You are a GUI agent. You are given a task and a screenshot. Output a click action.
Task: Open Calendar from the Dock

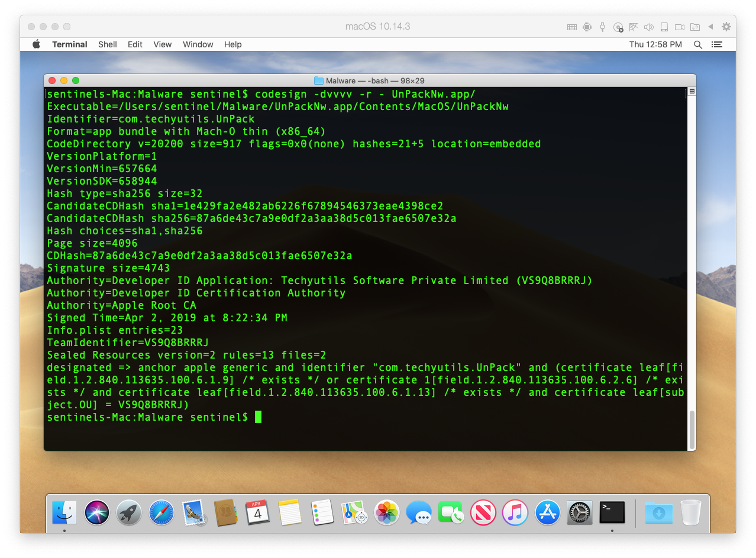257,512
